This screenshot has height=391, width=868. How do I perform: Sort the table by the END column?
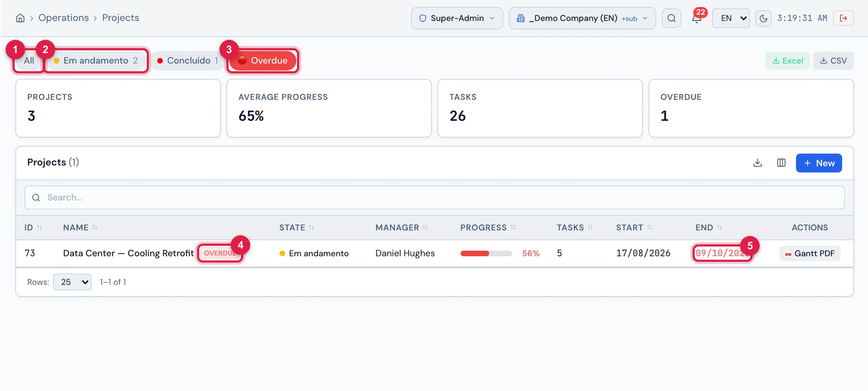(709, 228)
